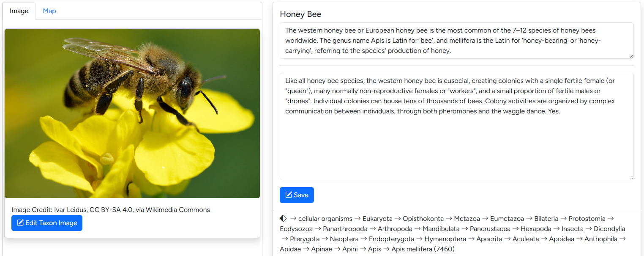Select the Image tab
644x256 pixels.
tap(19, 11)
